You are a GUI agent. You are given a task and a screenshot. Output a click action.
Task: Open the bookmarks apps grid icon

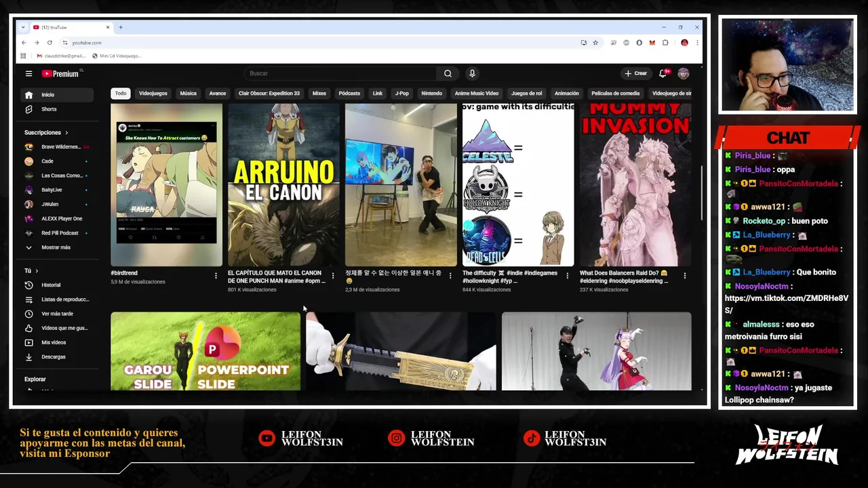coord(23,56)
